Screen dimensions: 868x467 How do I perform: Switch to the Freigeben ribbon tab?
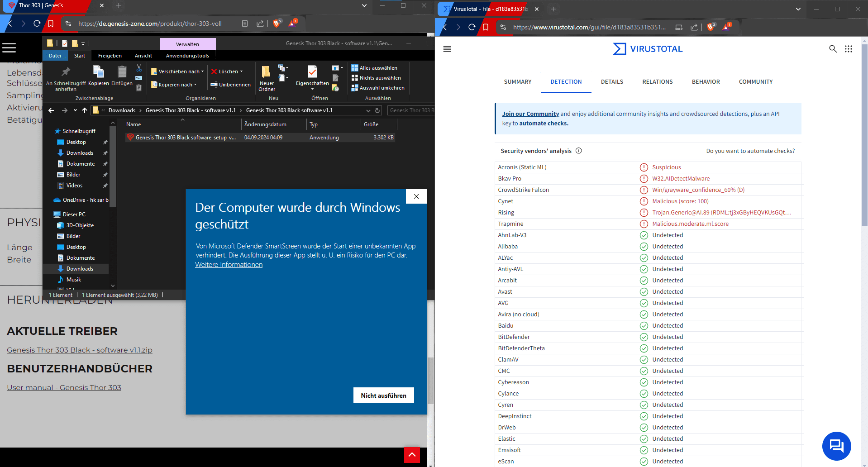click(110, 56)
